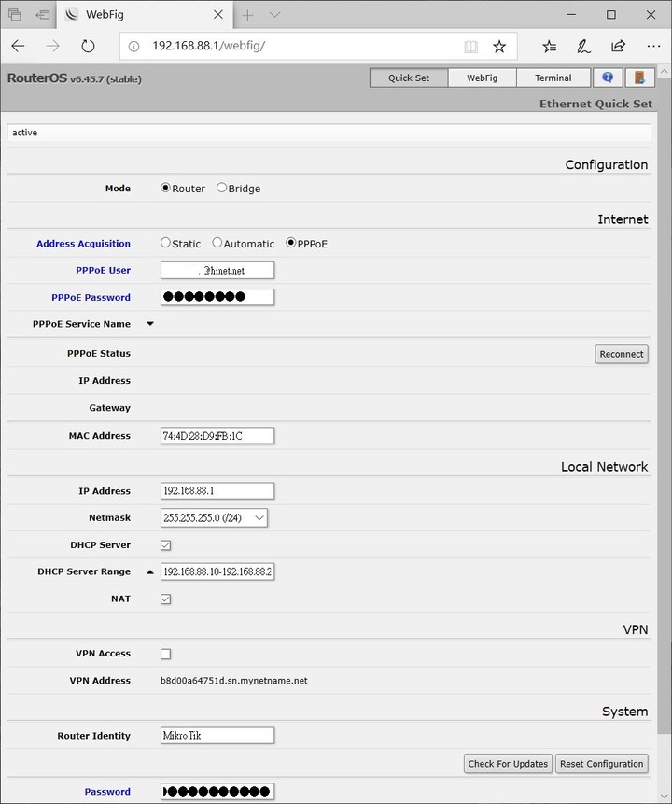Screen dimensions: 672x804
Task: Click the PPPoE Password field
Action: click(x=217, y=297)
